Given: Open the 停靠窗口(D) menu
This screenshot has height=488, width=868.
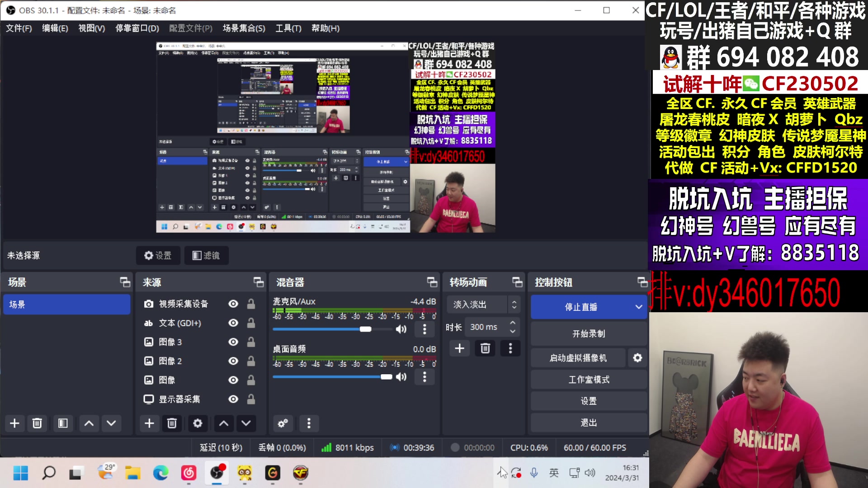Looking at the screenshot, I should 137,28.
